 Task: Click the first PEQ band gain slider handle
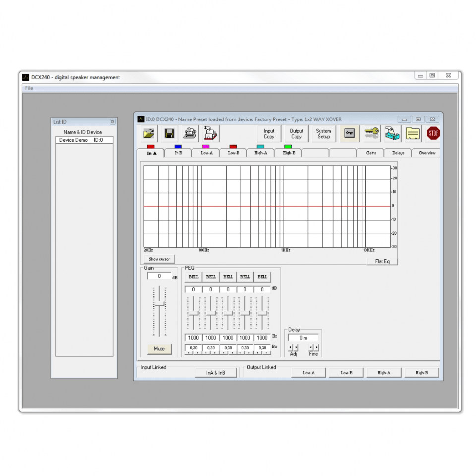click(193, 313)
